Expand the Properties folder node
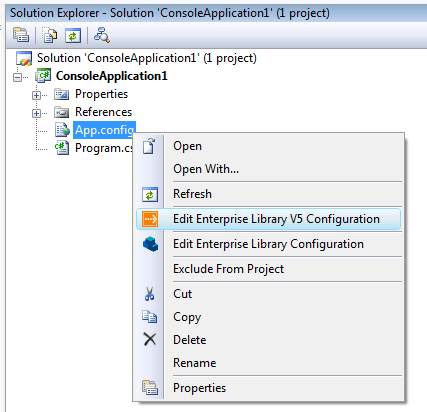427x412 pixels. (x=36, y=95)
